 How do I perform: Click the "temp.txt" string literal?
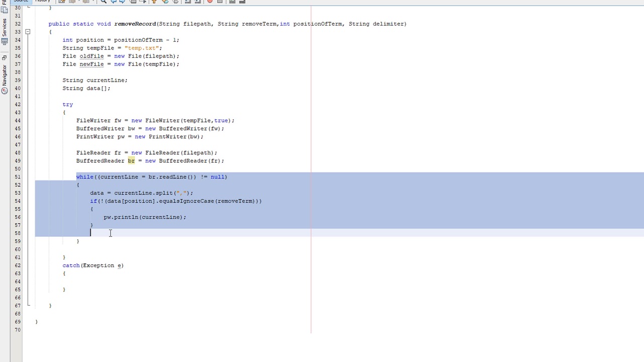click(141, 48)
